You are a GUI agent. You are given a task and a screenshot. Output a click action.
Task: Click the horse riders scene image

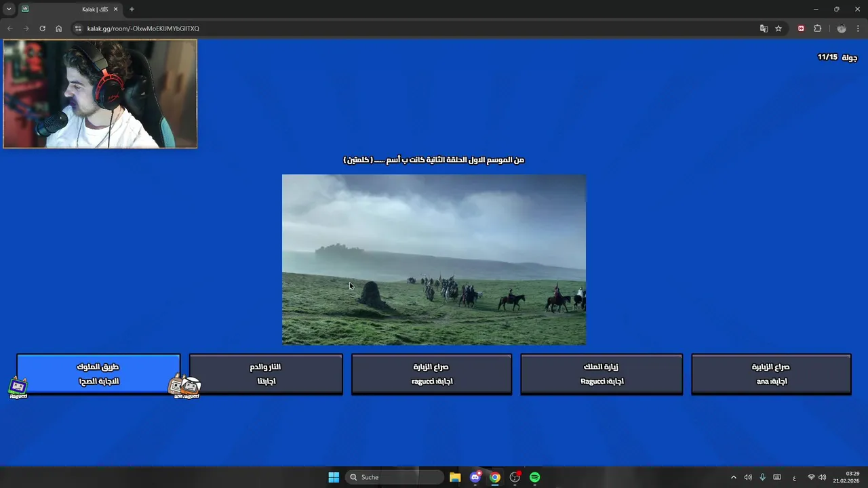coord(434,260)
